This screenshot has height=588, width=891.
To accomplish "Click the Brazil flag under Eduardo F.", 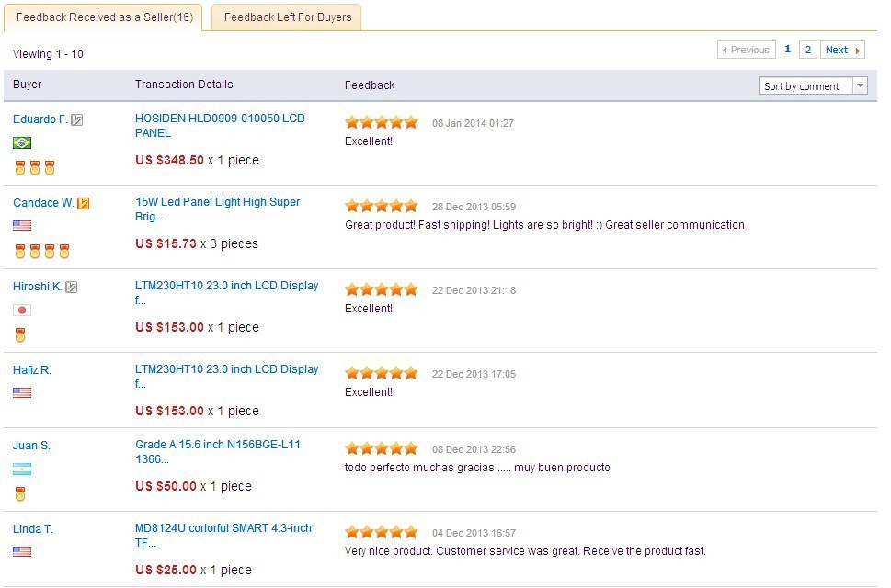I will pos(22,142).
